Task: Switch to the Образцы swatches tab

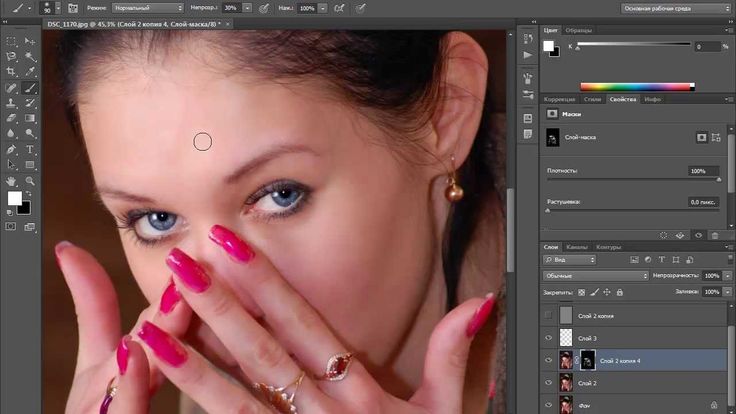Action: (x=578, y=30)
